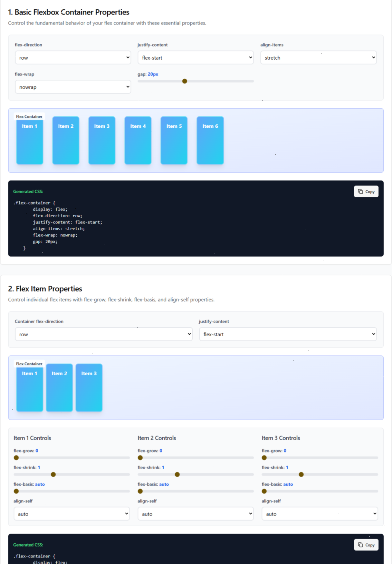Open Item 2 align-self dropdown
Screen dimensions: 392x564
pos(196,514)
